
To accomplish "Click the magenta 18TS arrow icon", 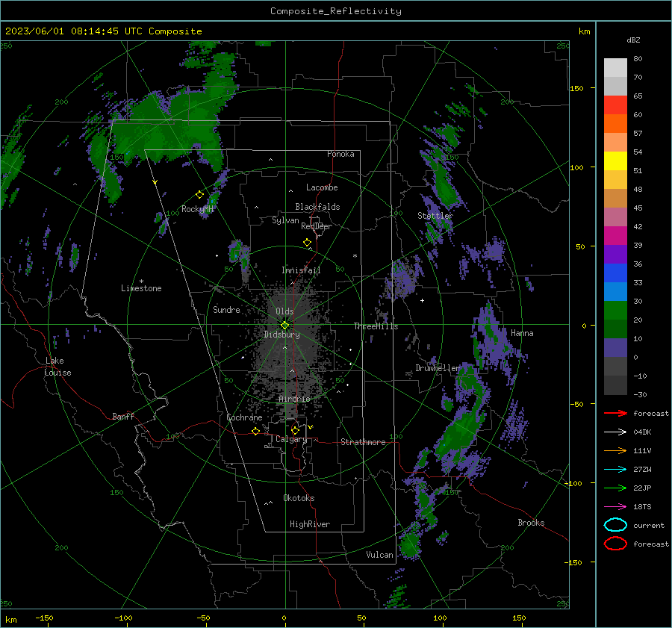I will [615, 507].
